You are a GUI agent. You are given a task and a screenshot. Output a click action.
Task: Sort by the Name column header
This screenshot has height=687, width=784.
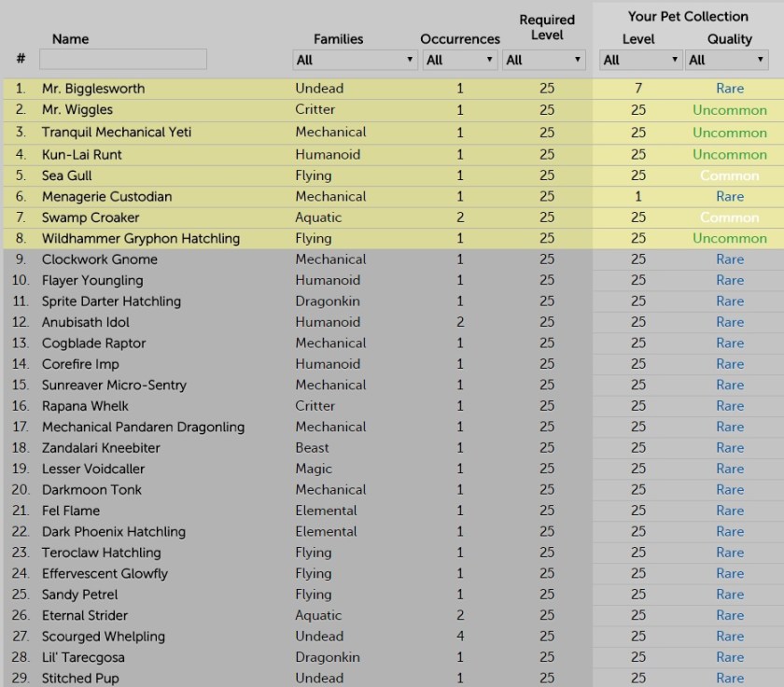click(70, 39)
